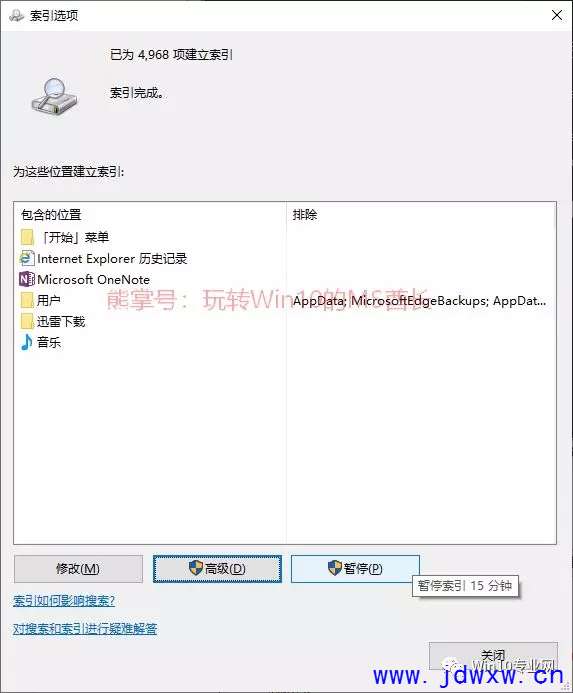Click the title bar search icon
The image size is (573, 693).
[16, 15]
